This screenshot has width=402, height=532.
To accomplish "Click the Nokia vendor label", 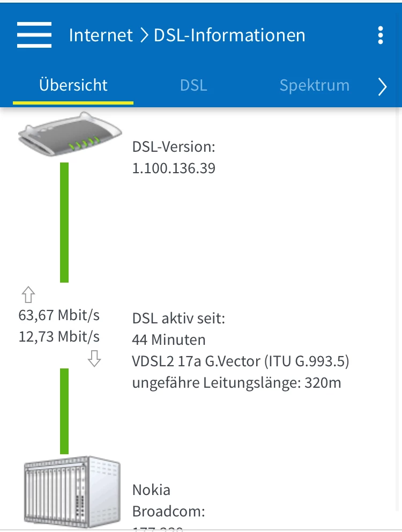I will pyautogui.click(x=151, y=490).
